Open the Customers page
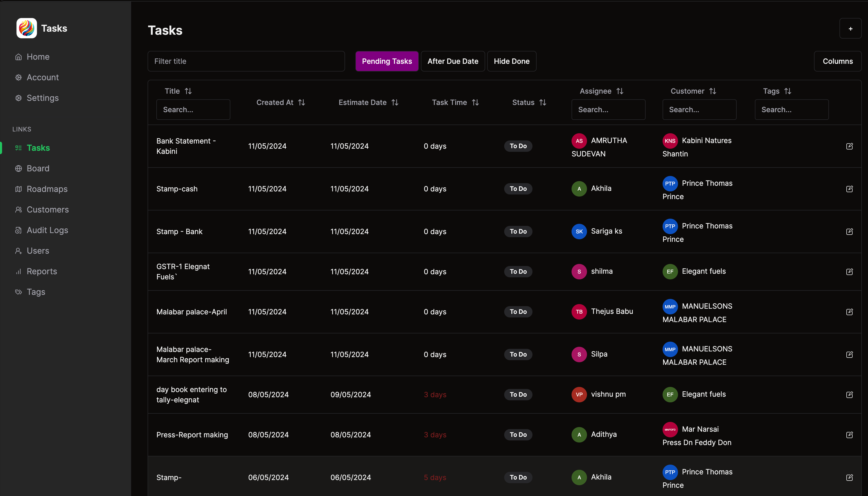 click(48, 209)
